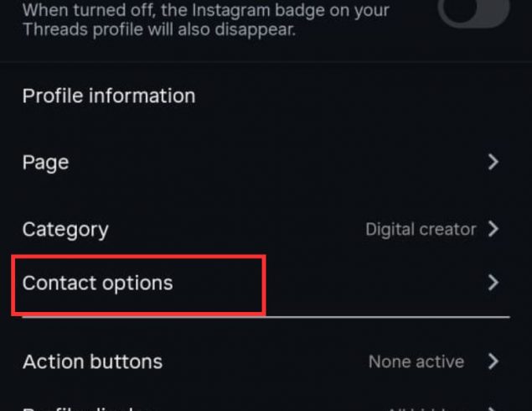532x411 pixels.
Task: Tap blank area between Category and Digital creator
Action: pos(235,229)
